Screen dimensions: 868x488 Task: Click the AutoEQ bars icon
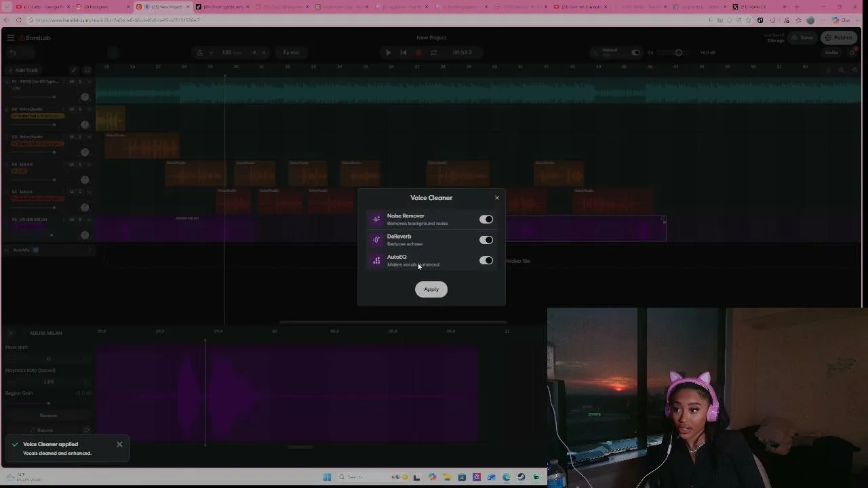coord(376,260)
